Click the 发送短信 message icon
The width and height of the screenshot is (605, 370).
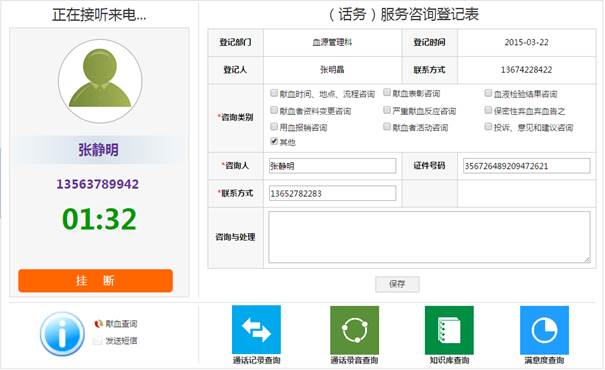(x=98, y=341)
